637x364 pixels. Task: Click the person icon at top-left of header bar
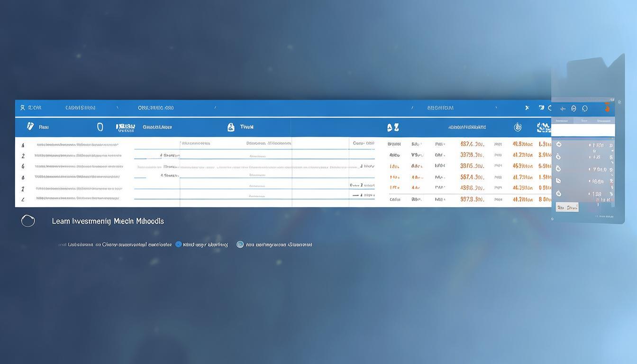pos(22,108)
